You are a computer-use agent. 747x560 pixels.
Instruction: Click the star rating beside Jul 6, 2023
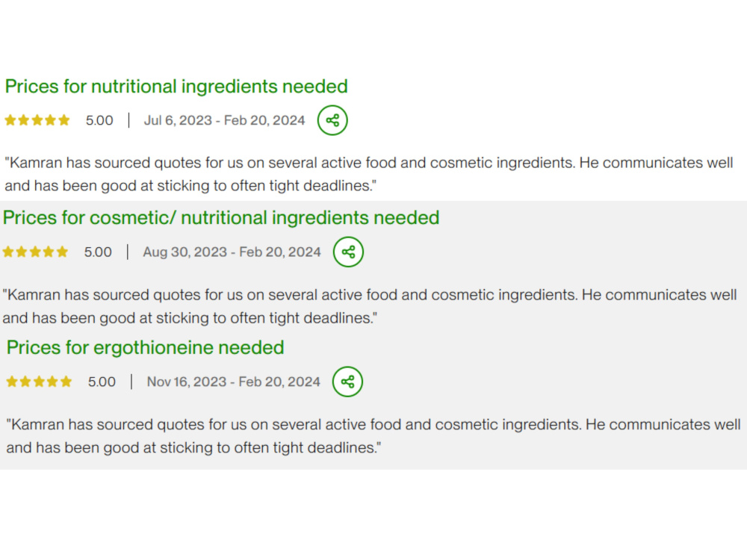click(37, 120)
